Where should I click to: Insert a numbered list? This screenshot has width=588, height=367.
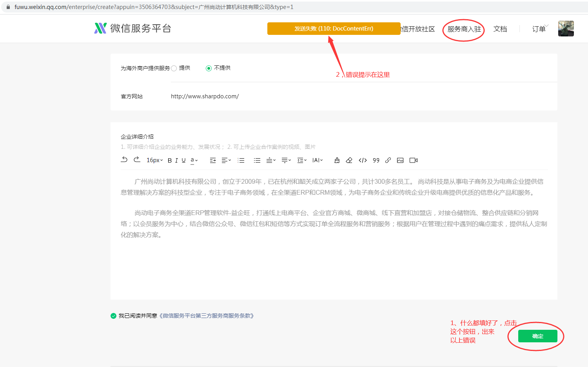click(x=241, y=160)
